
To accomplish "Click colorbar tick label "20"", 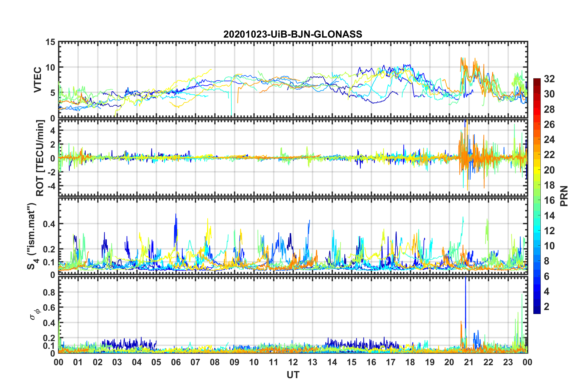I will click(549, 170).
